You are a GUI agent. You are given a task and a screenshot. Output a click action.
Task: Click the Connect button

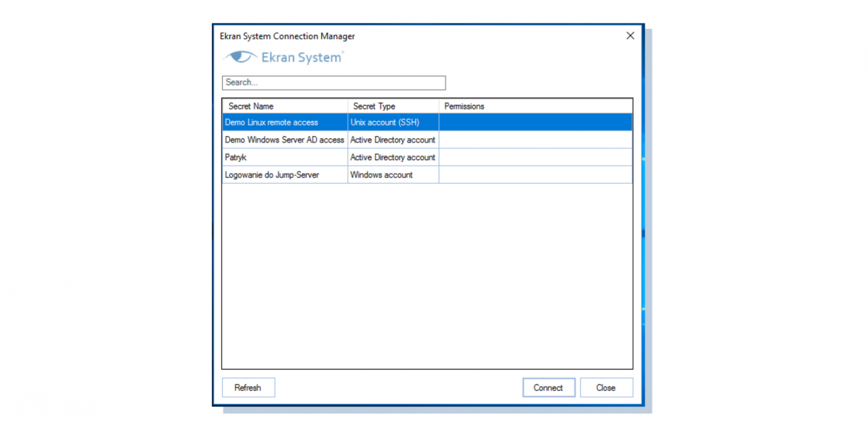click(548, 388)
